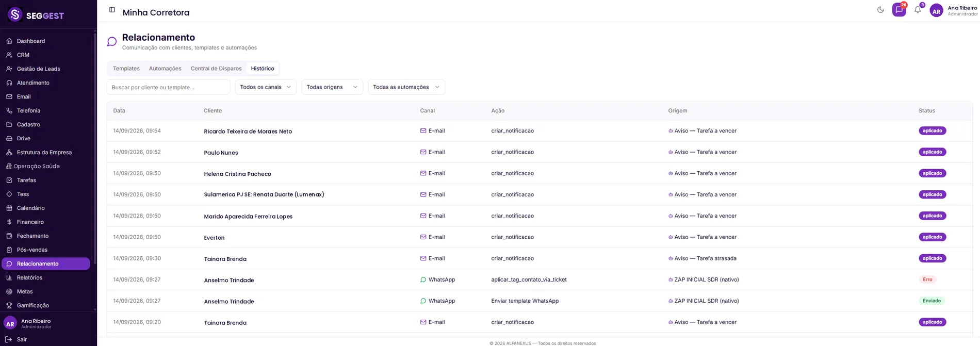The image size is (980, 346).
Task: Open Financeiro in the sidebar
Action: (x=30, y=222)
